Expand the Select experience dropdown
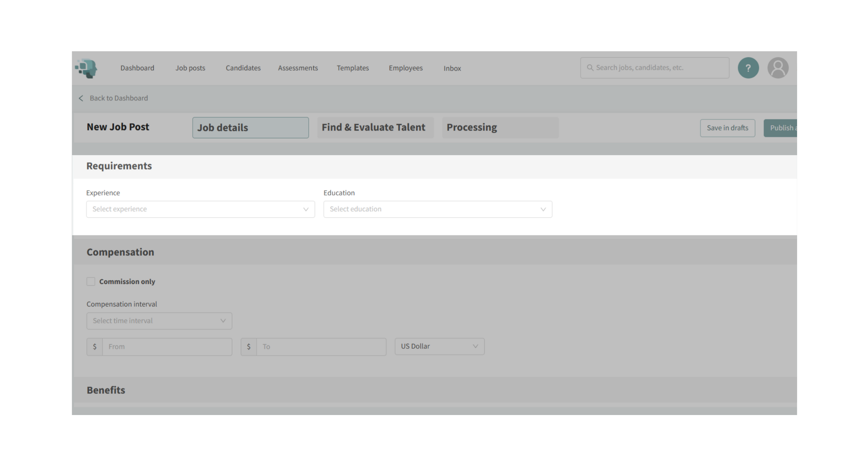Image resolution: width=868 pixels, height=466 pixels. point(200,209)
